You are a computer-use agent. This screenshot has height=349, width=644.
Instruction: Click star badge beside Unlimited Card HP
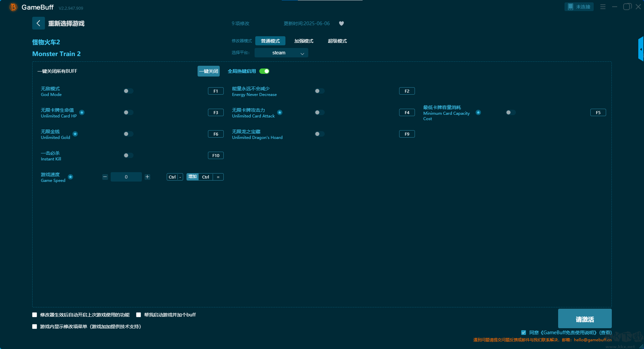pos(82,112)
